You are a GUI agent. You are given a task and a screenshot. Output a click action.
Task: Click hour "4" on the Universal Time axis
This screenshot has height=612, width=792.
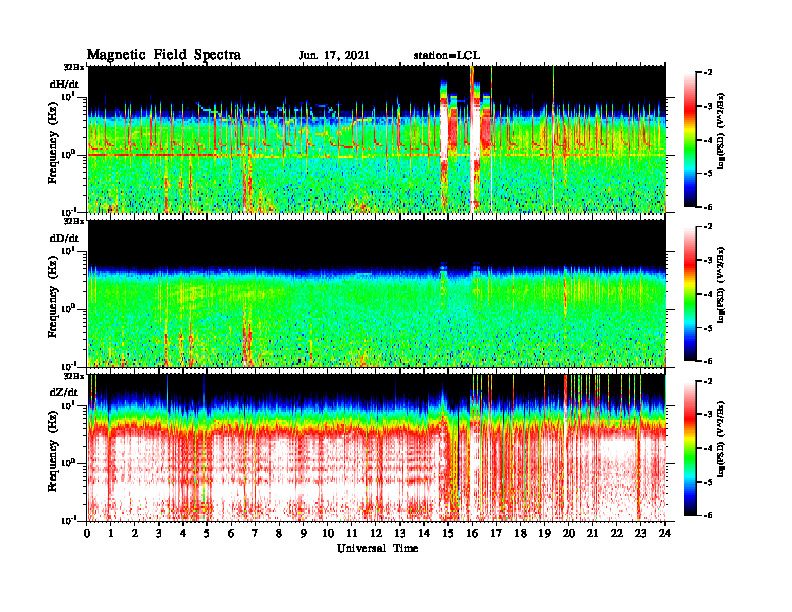point(183,534)
